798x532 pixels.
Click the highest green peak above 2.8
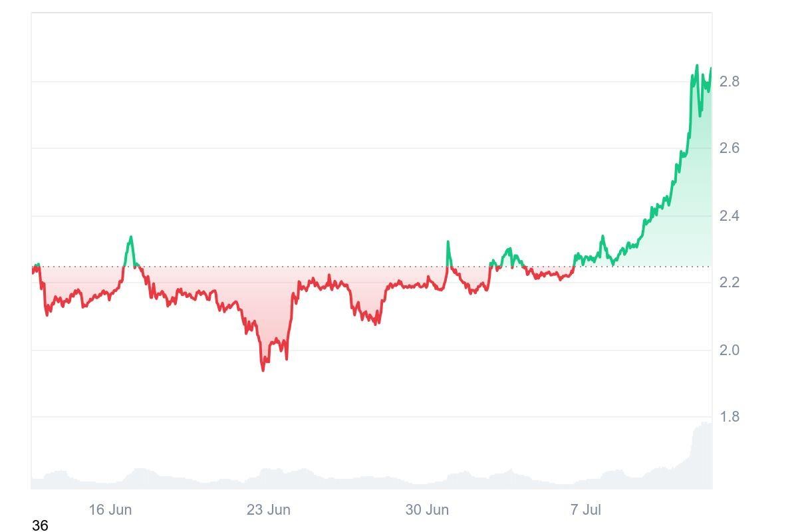pyautogui.click(x=697, y=66)
